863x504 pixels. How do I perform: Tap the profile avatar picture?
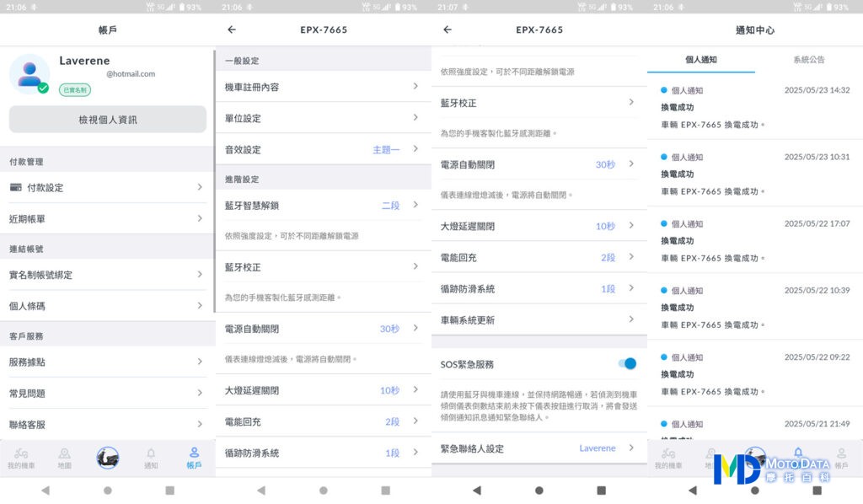29,72
